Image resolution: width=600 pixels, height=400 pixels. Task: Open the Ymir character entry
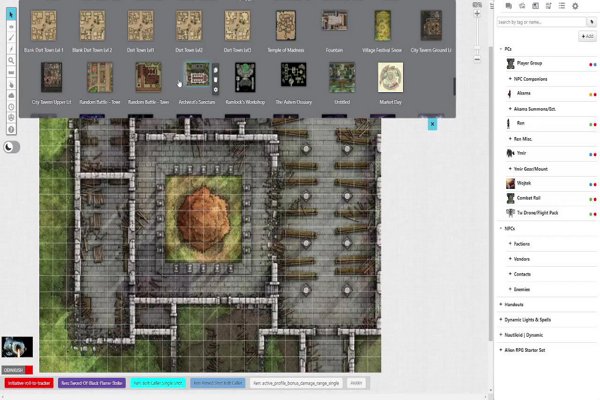tap(550, 153)
